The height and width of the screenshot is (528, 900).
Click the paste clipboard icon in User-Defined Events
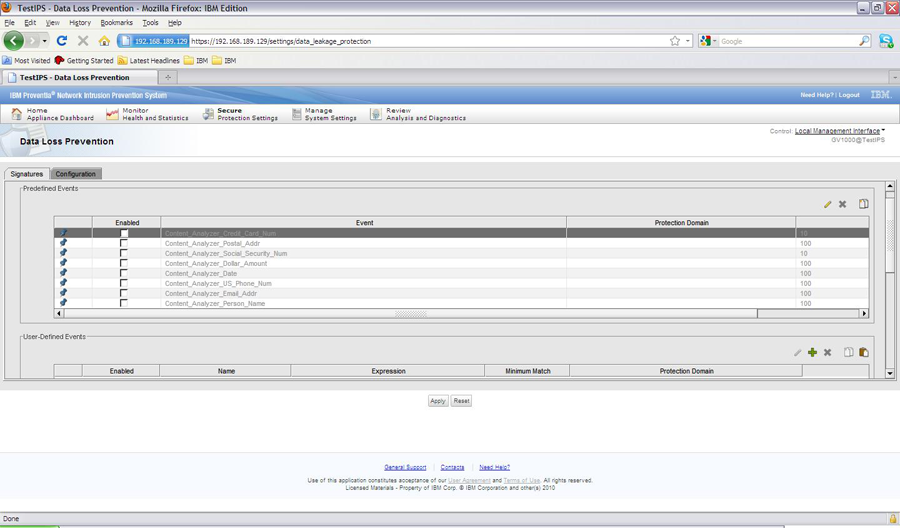[x=863, y=352]
